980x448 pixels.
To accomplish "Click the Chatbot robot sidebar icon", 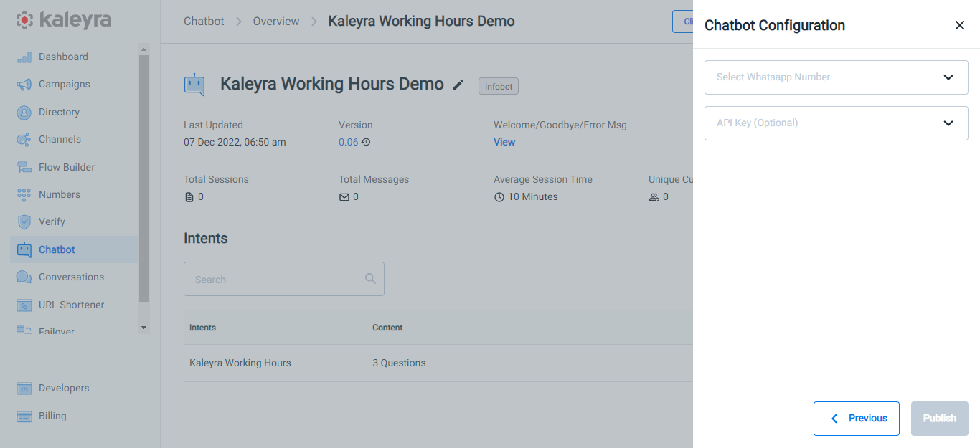I will (24, 249).
